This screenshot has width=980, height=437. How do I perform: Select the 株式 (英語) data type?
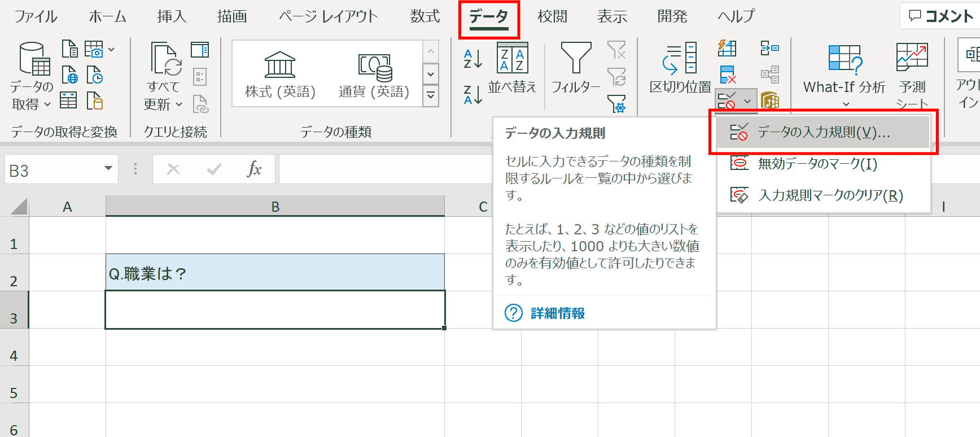[280, 74]
